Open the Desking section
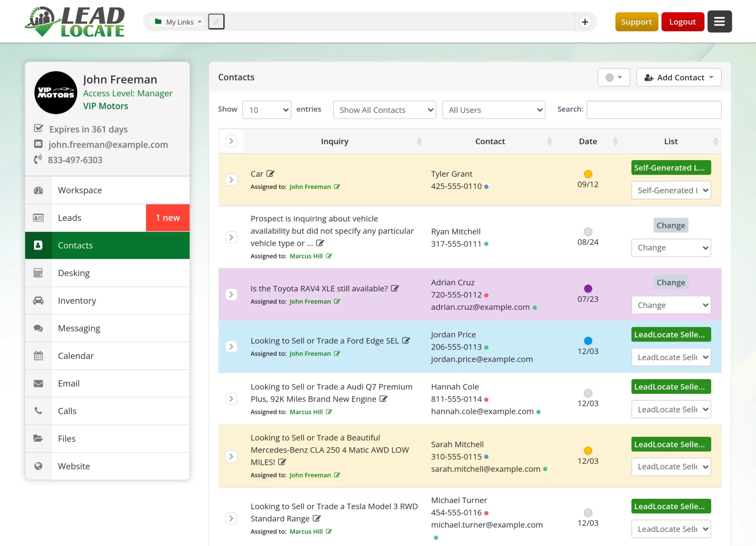Viewport: 756px width, 546px height. pos(107,273)
